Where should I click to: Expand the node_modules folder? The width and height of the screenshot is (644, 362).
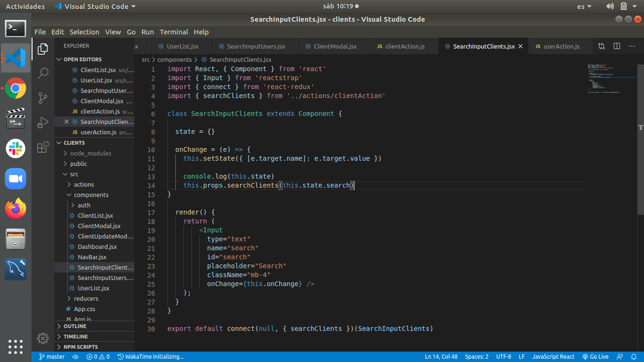click(91, 153)
